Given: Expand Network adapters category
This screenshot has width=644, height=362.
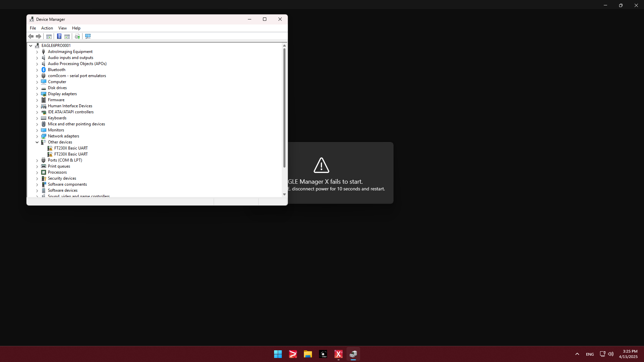Looking at the screenshot, I should click(37, 136).
